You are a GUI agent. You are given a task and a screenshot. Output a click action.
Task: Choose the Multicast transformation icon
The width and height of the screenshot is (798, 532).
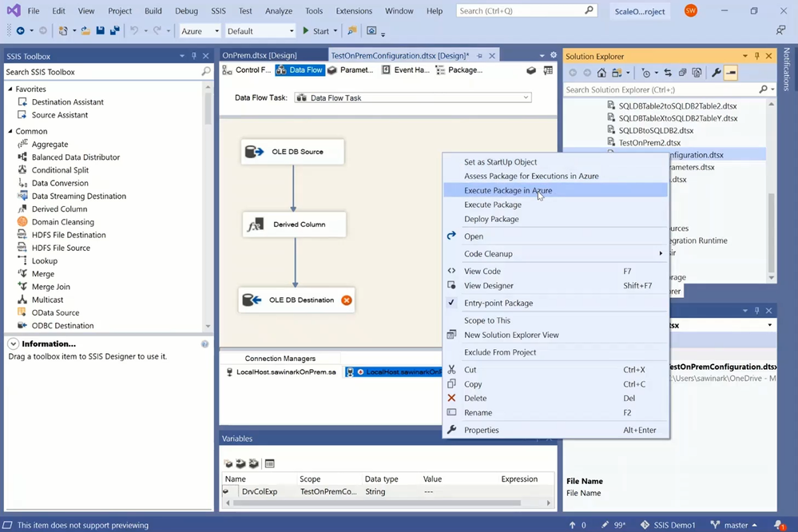(x=22, y=300)
